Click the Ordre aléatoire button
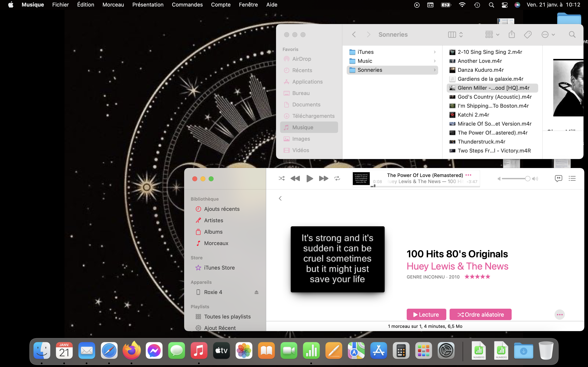 (480, 315)
